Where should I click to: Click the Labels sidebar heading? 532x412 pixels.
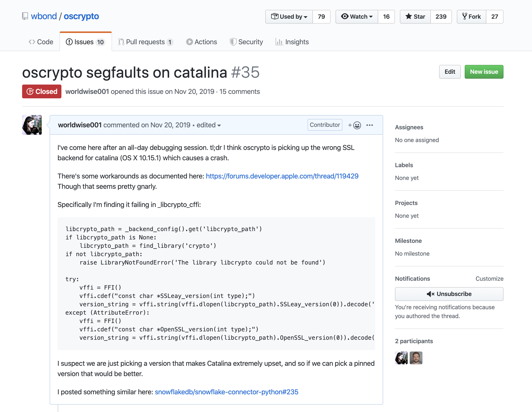click(404, 165)
